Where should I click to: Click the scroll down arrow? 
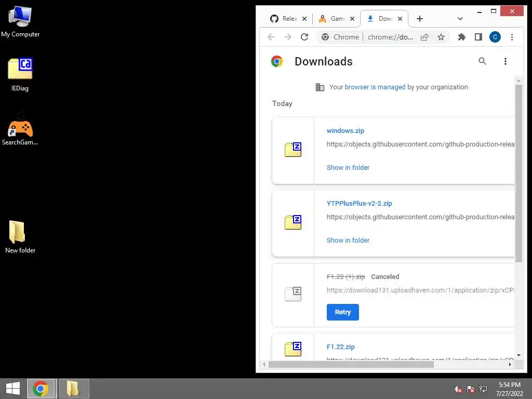click(518, 355)
